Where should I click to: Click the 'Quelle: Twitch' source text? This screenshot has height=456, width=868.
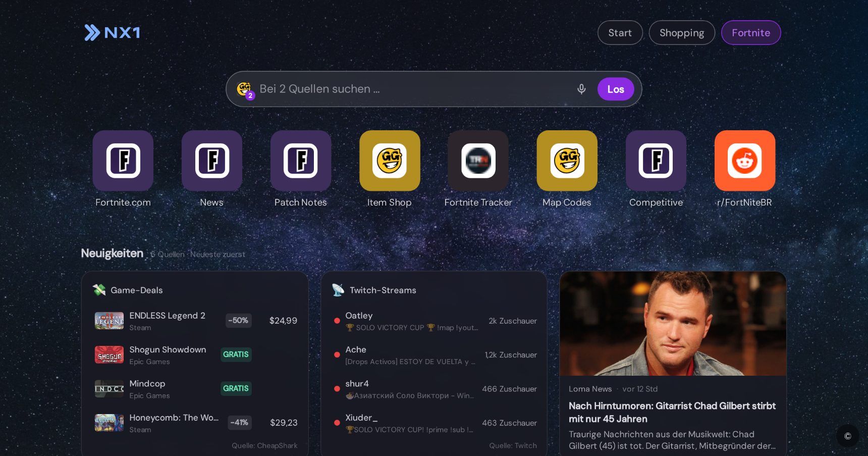(513, 445)
